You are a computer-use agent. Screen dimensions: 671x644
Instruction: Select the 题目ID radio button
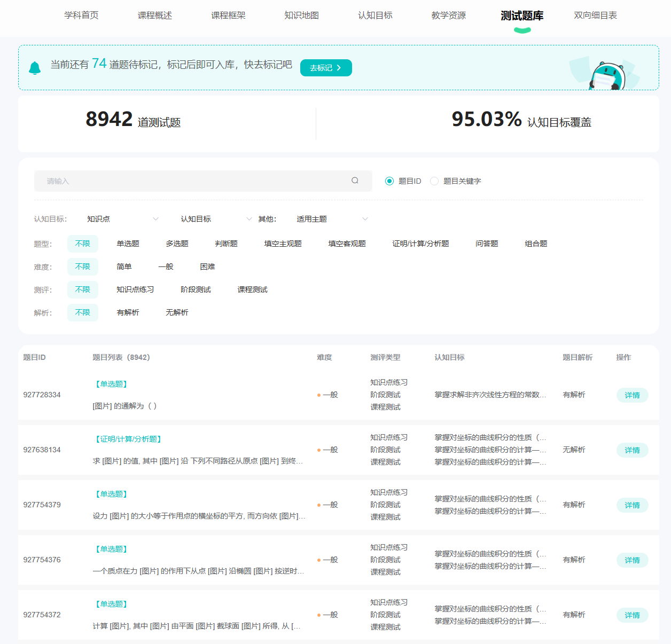point(389,181)
